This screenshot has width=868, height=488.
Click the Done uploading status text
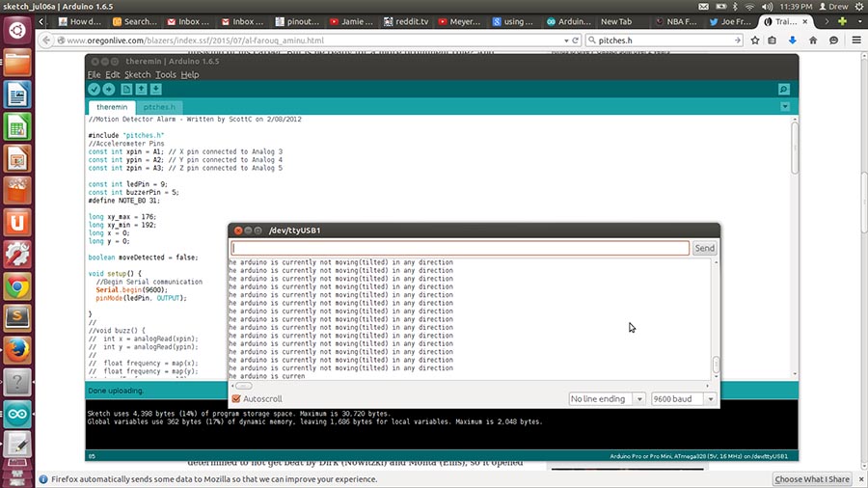tap(116, 391)
